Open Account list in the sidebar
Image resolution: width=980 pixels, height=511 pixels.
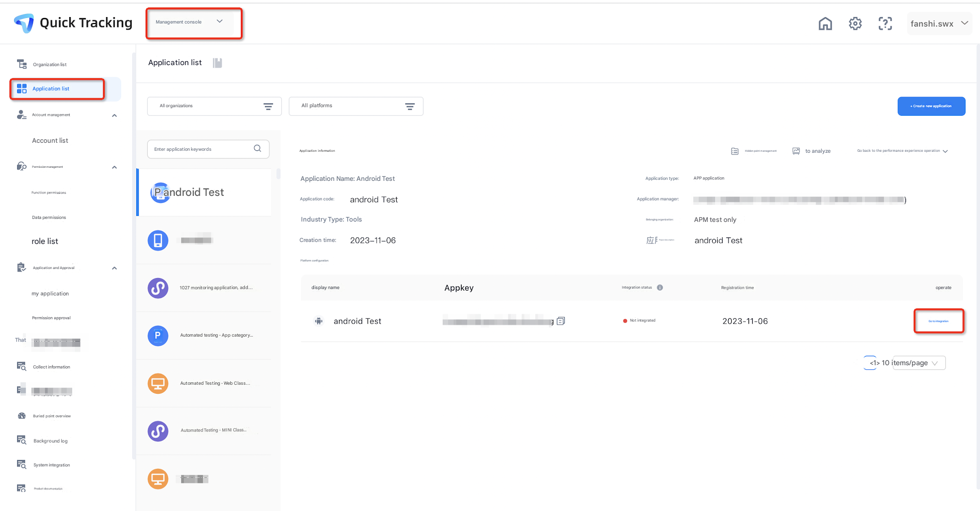[50, 141]
